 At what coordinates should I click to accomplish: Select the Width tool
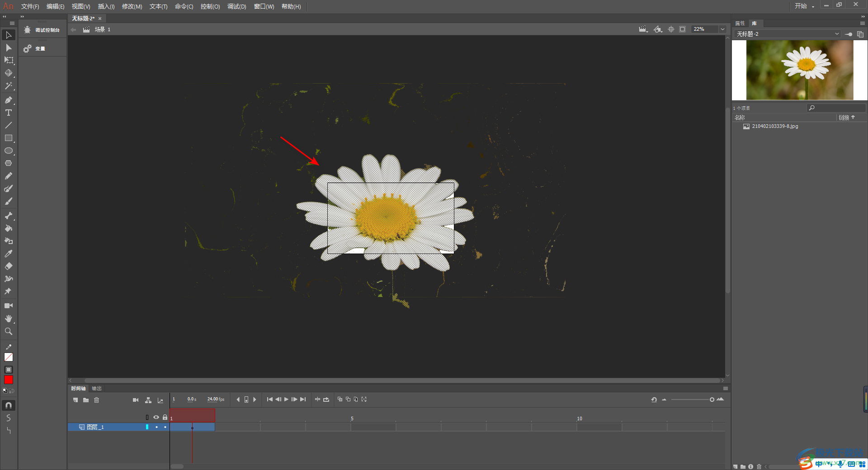pos(9,279)
